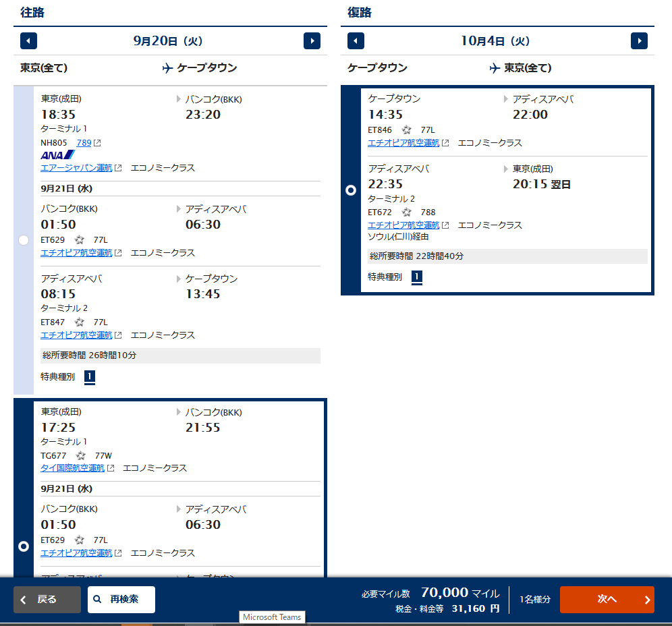Click ソウル(仁川)経由 stopover note
This screenshot has width=672, height=626.
coord(398,237)
